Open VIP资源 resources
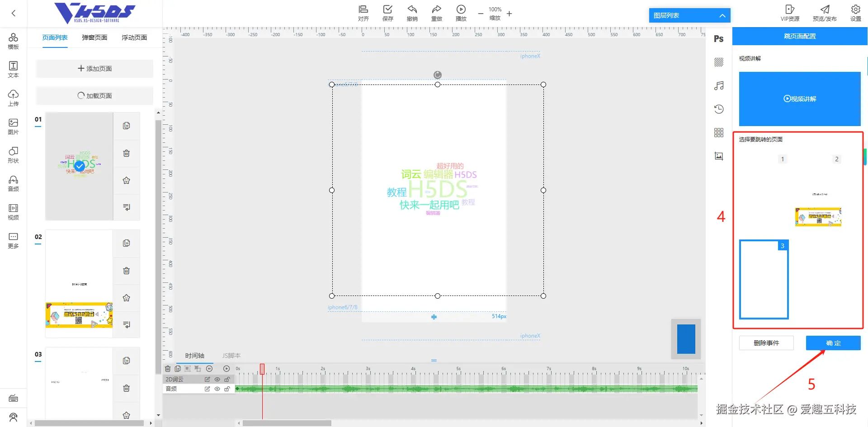The width and height of the screenshot is (868, 427). tap(790, 14)
